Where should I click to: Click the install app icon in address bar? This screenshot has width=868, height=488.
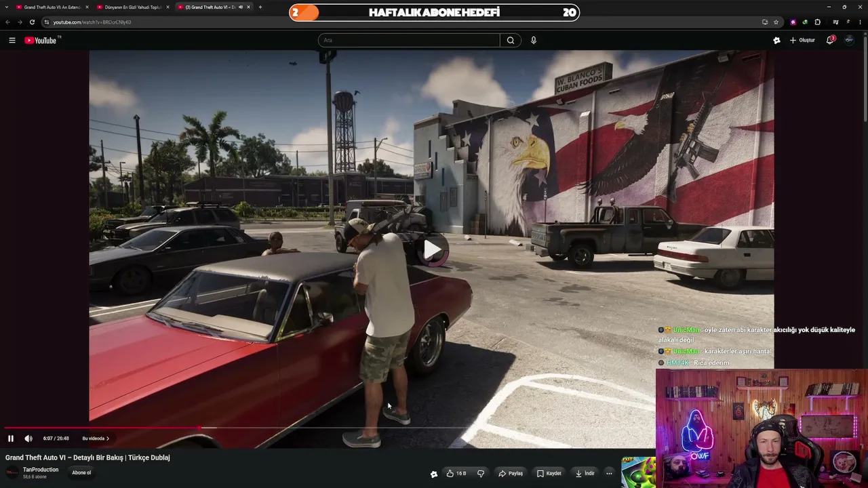tap(765, 22)
